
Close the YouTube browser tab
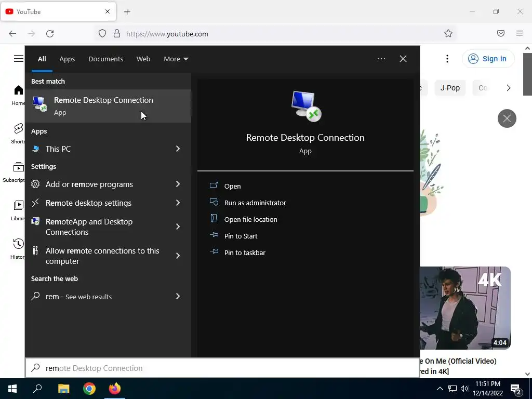[x=108, y=11]
